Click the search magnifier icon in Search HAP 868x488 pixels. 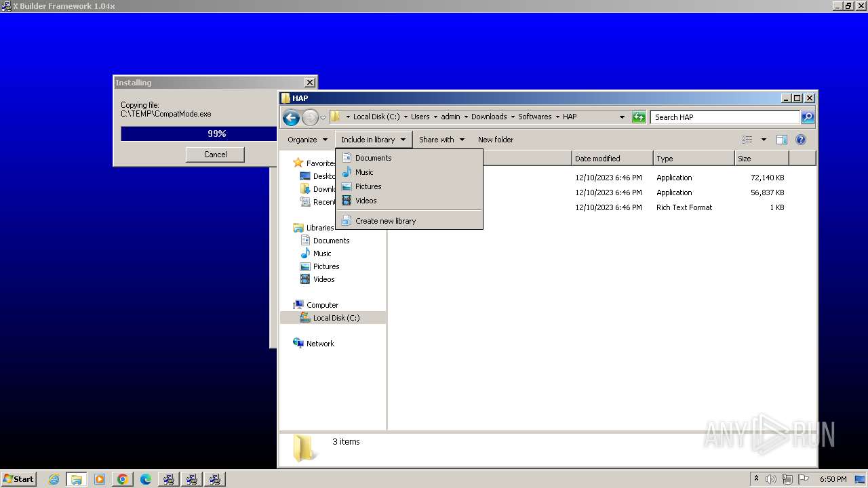point(807,117)
